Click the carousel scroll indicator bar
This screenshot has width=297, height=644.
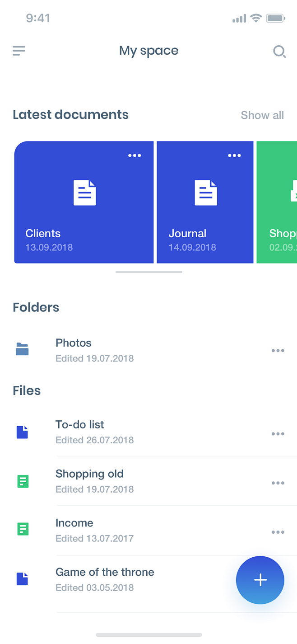tap(148, 272)
